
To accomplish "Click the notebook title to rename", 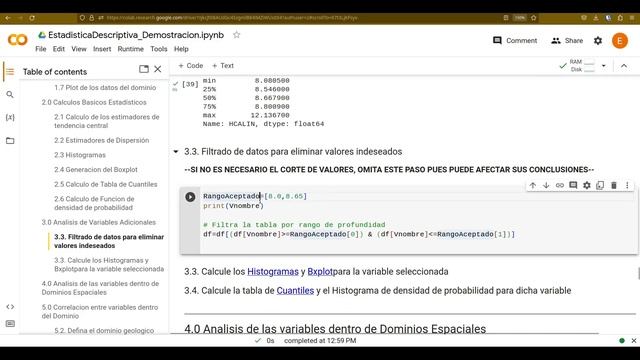I will [136, 35].
